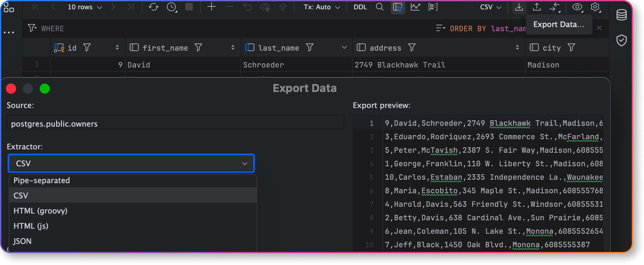
Task: Toggle sort arrows on first_name column
Action: (x=233, y=48)
